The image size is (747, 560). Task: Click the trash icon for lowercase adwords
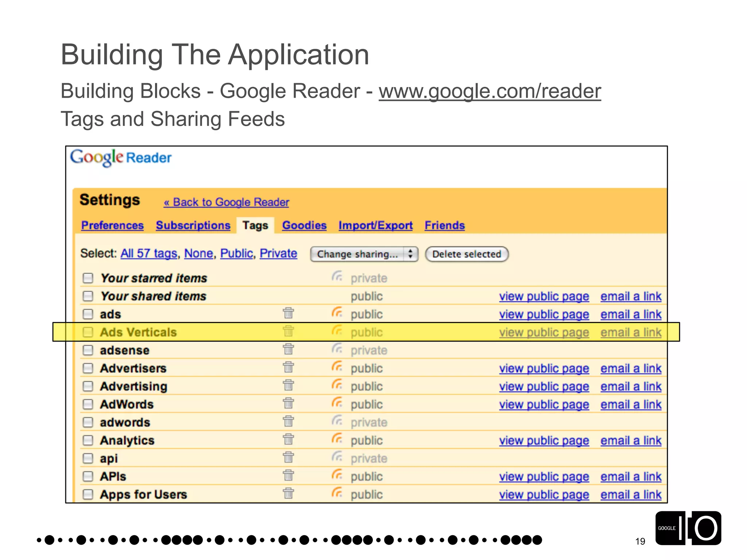point(288,421)
